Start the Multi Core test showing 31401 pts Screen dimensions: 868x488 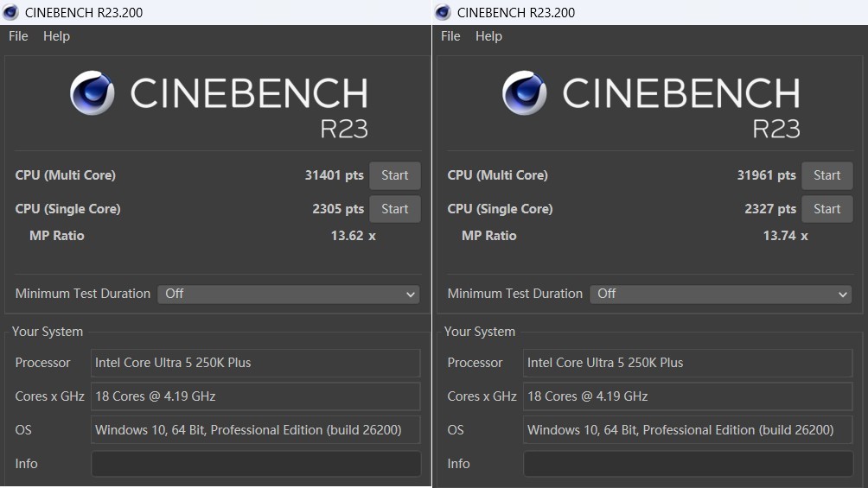tap(394, 175)
